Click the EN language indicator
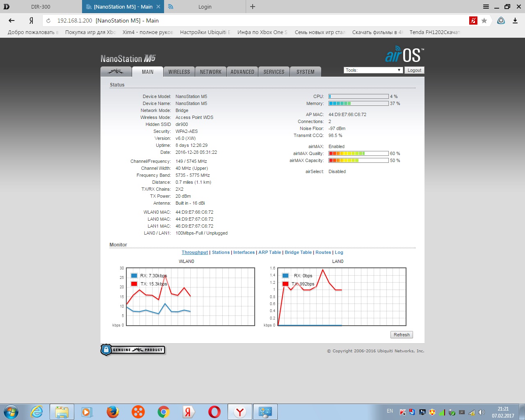Image resolution: width=525 pixels, height=420 pixels. coord(390,411)
